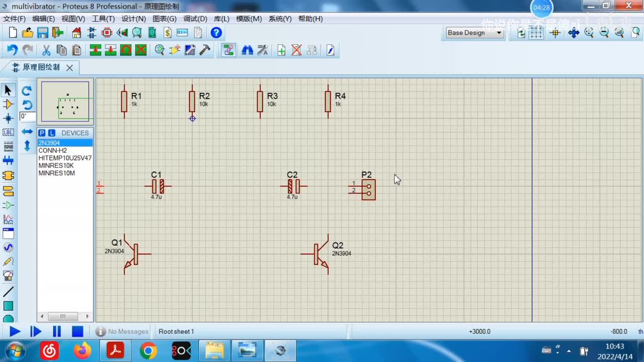
Task: Zoom out of the schematic
Action: coord(604,33)
